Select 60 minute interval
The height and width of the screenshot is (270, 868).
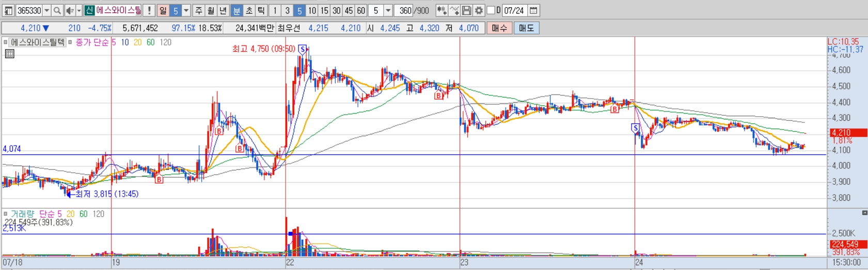coord(361,10)
